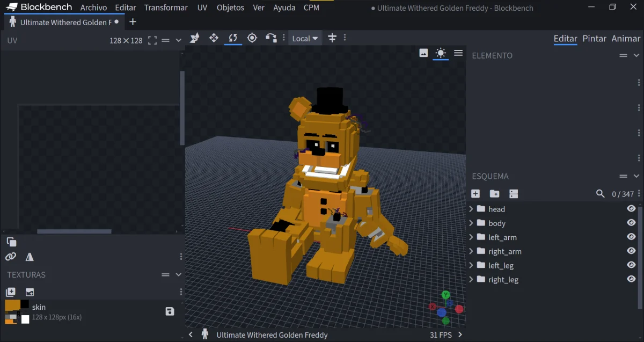The height and width of the screenshot is (342, 644).
Task: Toggle visibility of body group
Action: pos(631,223)
